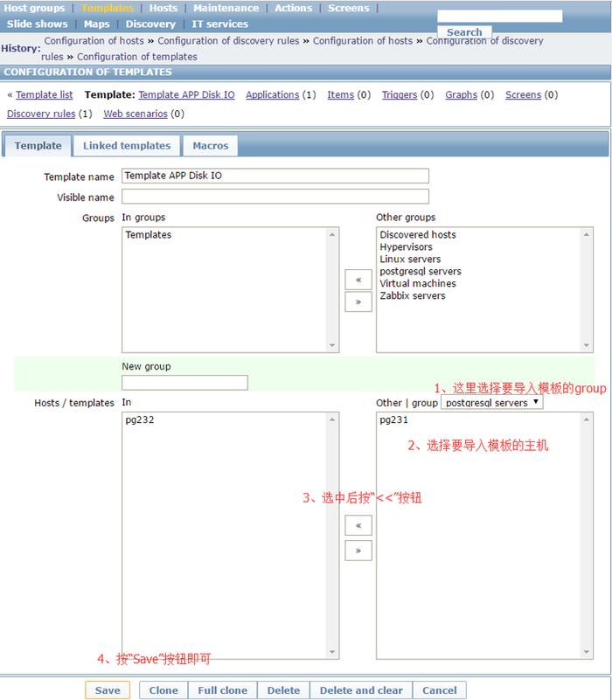Open the Macros tab

[x=211, y=146]
